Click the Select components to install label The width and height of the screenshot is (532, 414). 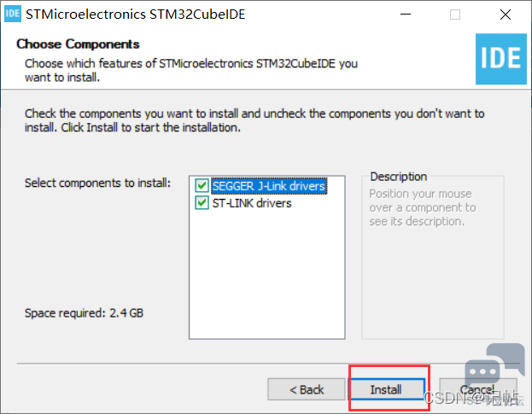pos(97,183)
